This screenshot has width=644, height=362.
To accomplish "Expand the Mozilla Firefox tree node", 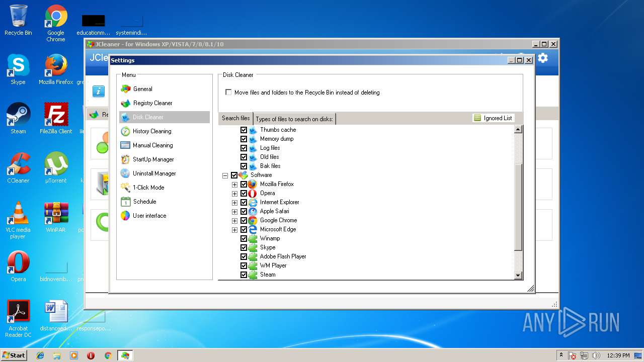I will coord(234,185).
